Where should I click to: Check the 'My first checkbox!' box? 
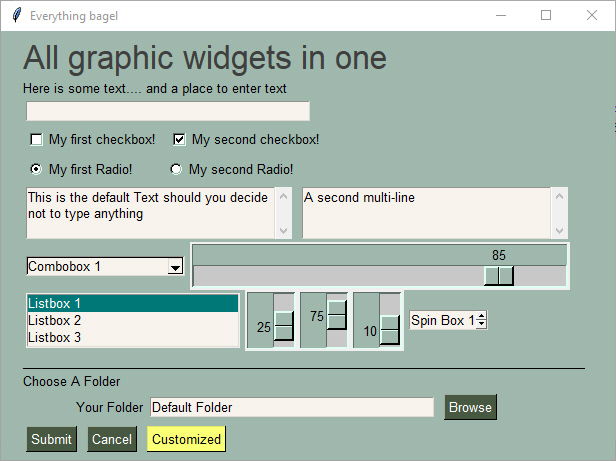point(37,140)
